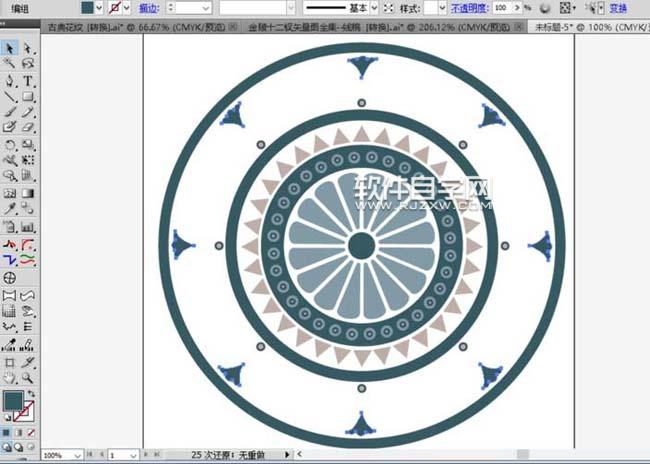The image size is (650, 464).
Task: Go to the next artboard
Action: pos(146,455)
